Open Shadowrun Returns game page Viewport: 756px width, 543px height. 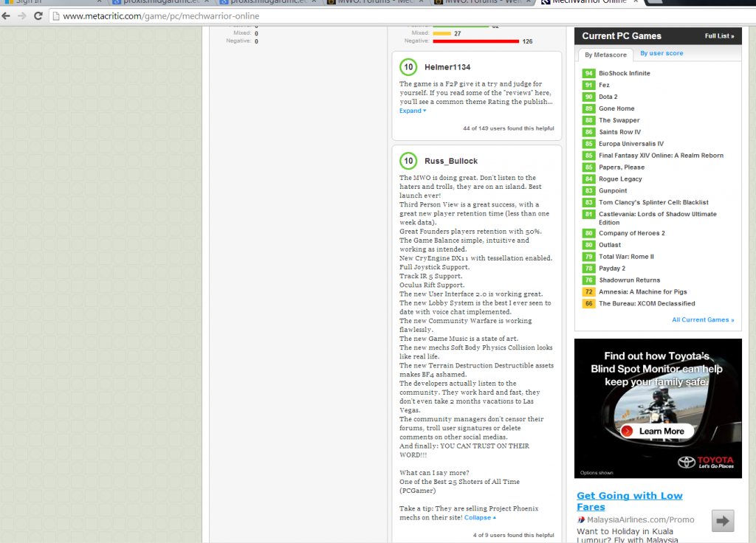point(629,280)
